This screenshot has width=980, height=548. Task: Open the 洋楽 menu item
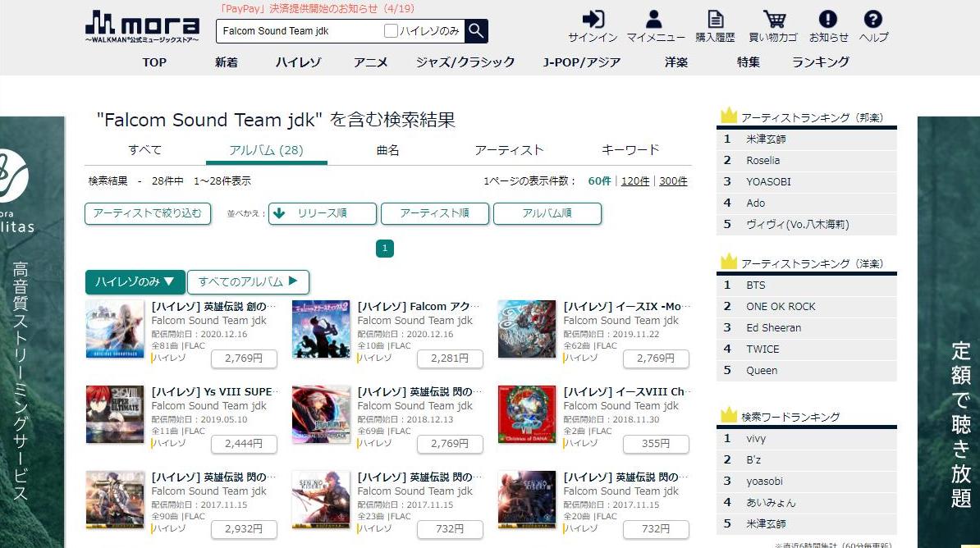(676, 62)
